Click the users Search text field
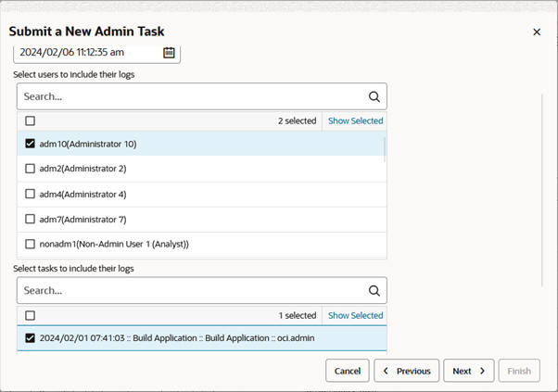558x392 pixels. click(190, 96)
